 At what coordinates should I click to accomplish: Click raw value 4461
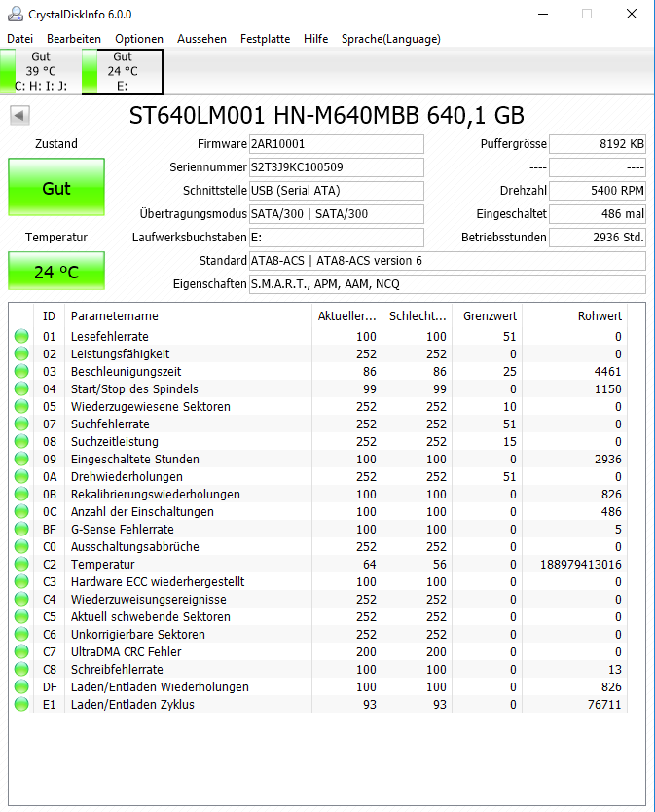tap(608, 371)
